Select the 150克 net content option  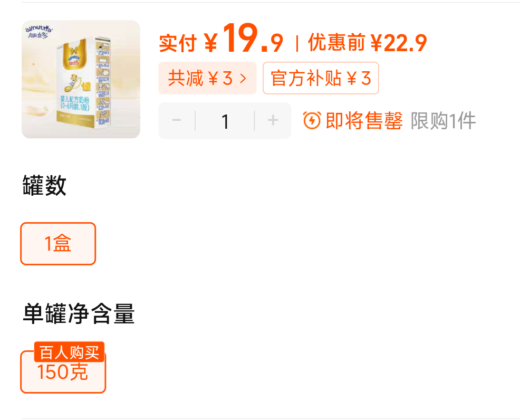click(x=63, y=372)
